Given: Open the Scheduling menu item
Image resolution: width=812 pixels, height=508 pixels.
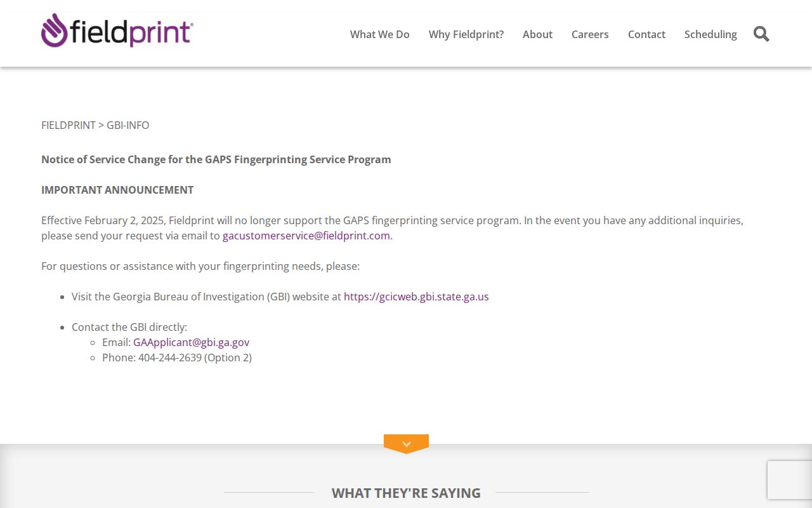Looking at the screenshot, I should pos(710,34).
